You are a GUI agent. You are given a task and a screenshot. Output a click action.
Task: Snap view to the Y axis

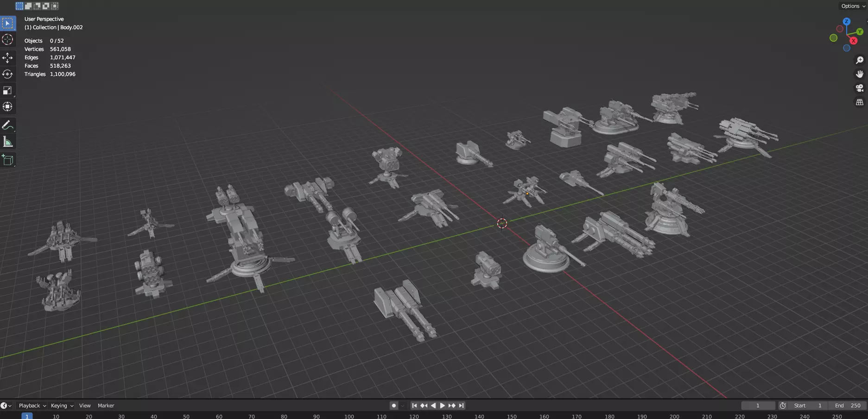(x=860, y=31)
